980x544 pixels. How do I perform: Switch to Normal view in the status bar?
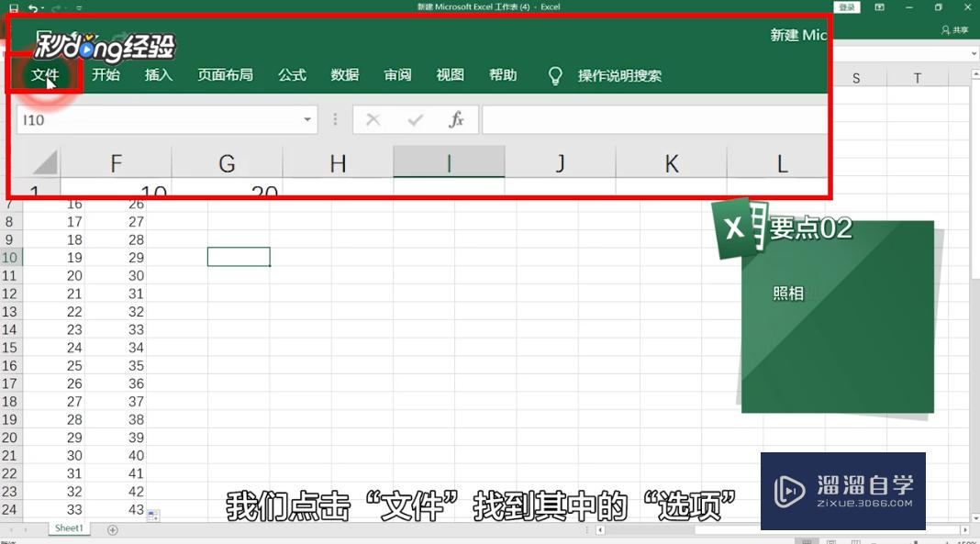pyautogui.click(x=807, y=540)
